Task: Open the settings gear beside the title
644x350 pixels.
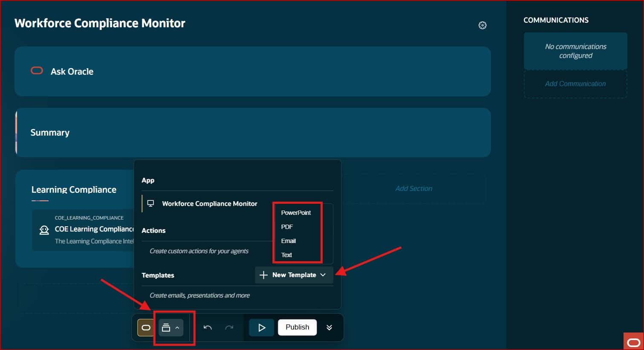Action: (482, 25)
